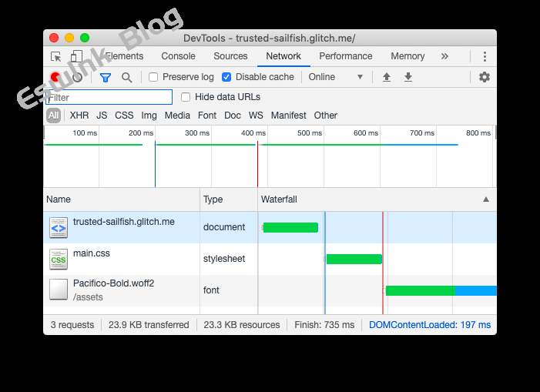Open the Online throttling dropdown
Image resolution: width=540 pixels, height=392 pixels.
point(335,77)
